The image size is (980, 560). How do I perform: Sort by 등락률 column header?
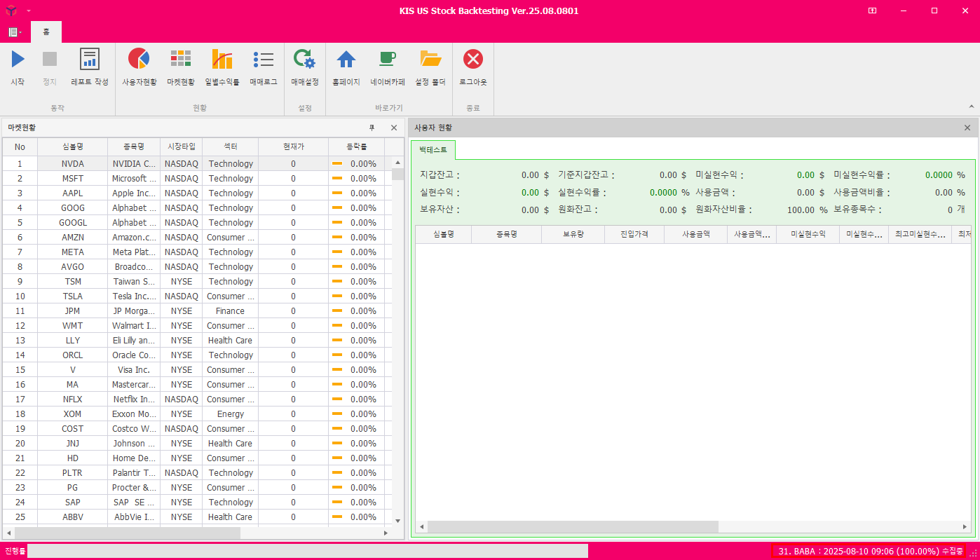357,146
